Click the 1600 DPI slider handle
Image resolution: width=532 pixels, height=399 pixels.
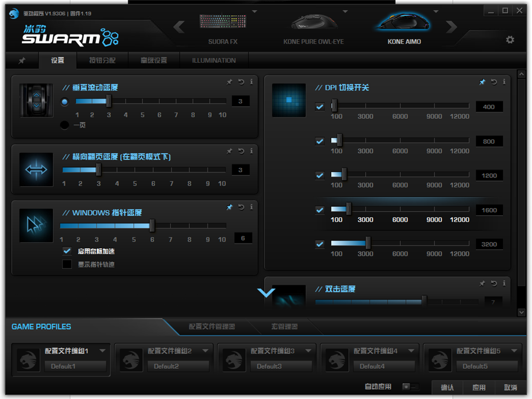pos(349,209)
